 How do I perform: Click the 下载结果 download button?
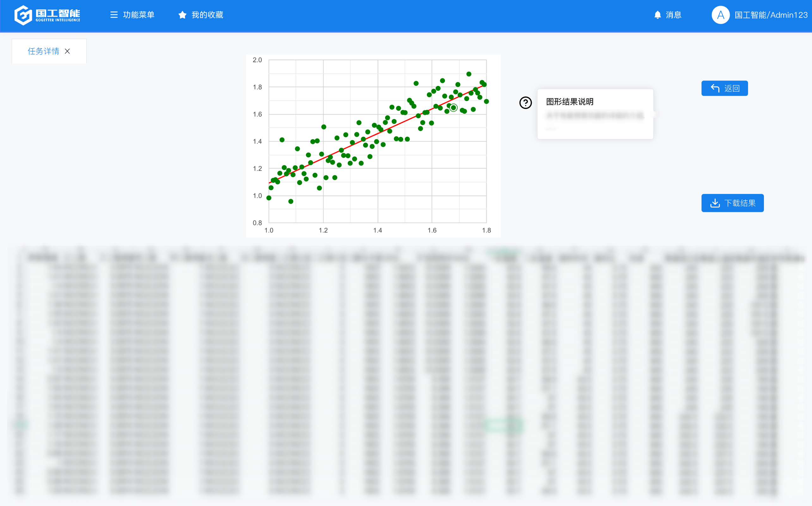tap(732, 203)
